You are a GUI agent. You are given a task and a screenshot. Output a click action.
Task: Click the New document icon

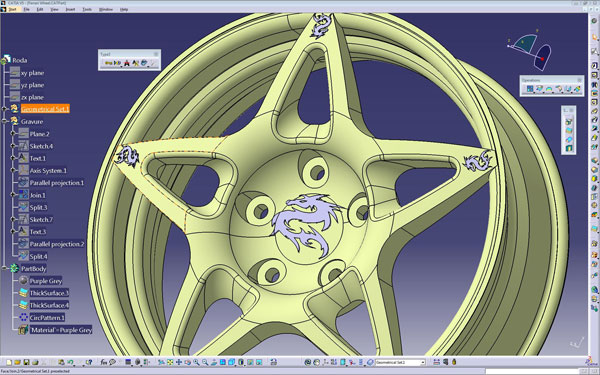click(9, 362)
